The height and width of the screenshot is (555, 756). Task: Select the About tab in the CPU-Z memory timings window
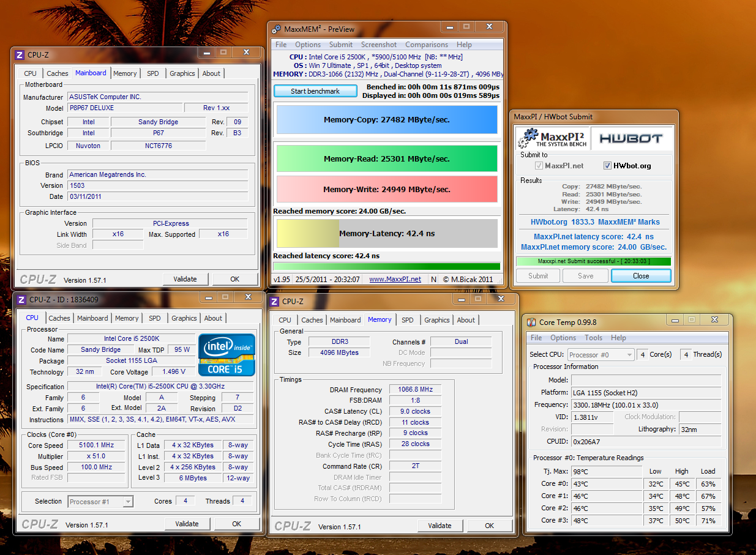[466, 320]
